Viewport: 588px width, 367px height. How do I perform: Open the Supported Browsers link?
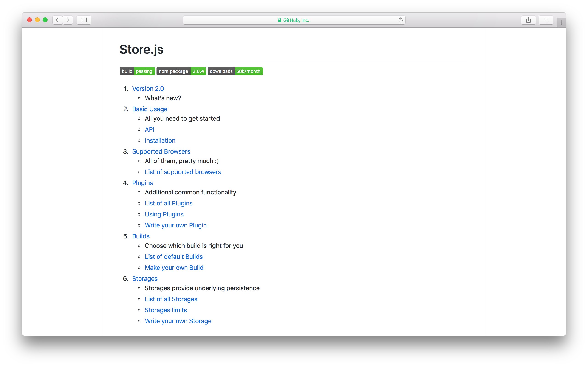pyautogui.click(x=161, y=151)
